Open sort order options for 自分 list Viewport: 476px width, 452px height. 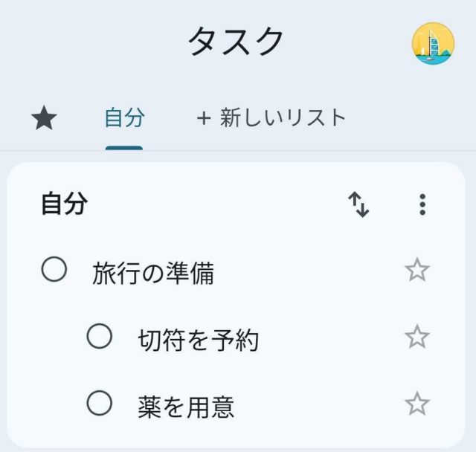coord(358,204)
